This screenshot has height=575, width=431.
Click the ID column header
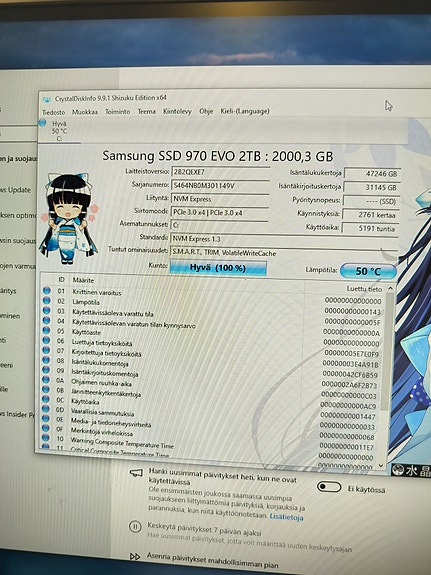pos(61,279)
